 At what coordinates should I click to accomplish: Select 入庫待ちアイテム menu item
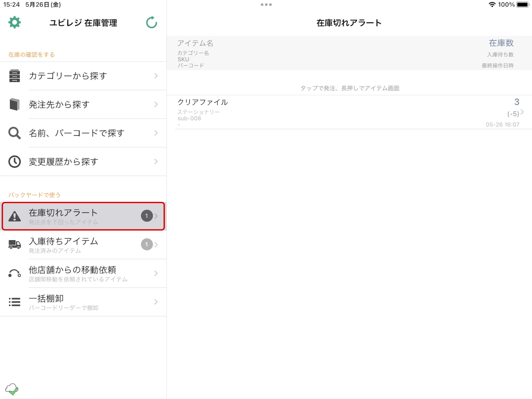pyautogui.click(x=83, y=244)
